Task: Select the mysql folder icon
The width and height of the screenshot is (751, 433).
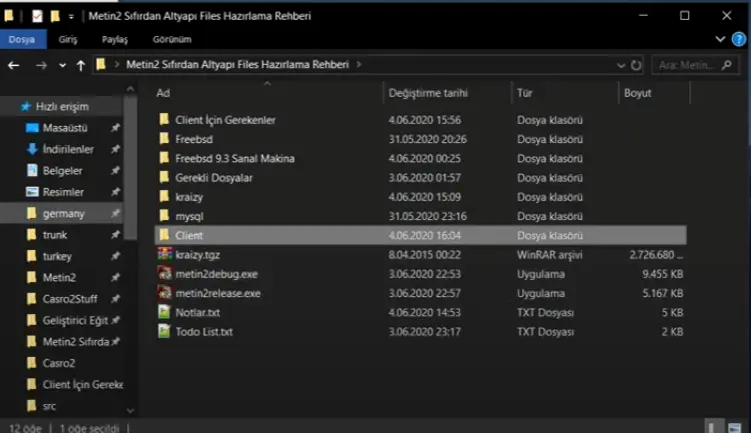Action: coord(164,216)
